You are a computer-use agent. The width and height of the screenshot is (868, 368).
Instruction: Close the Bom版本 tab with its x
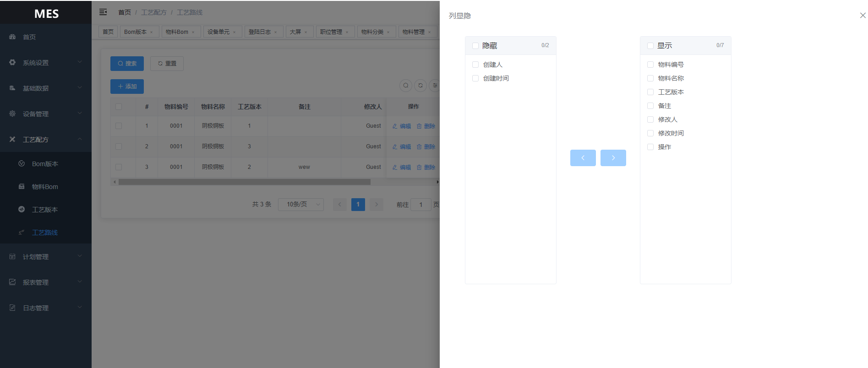(152, 32)
